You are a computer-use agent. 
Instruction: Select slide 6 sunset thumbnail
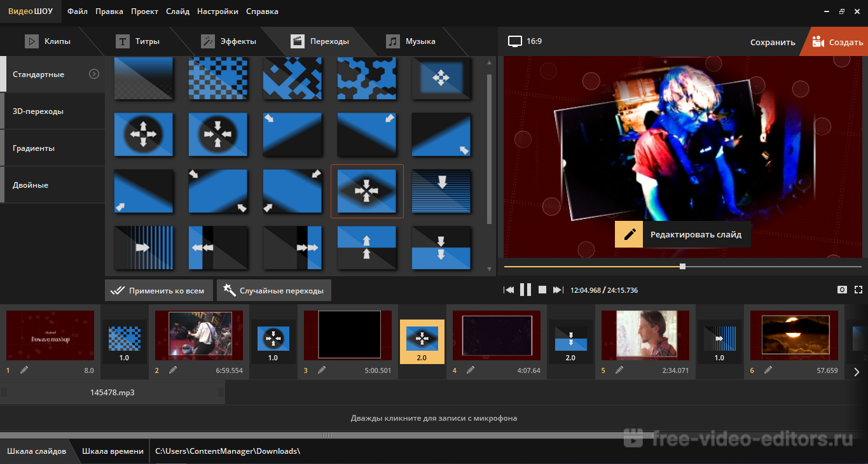[794, 335]
